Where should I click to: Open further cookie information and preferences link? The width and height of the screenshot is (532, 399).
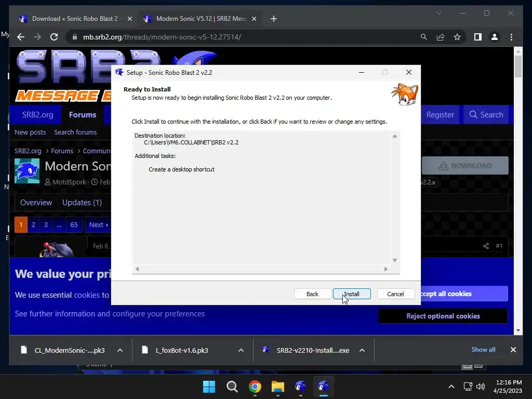coord(110,314)
